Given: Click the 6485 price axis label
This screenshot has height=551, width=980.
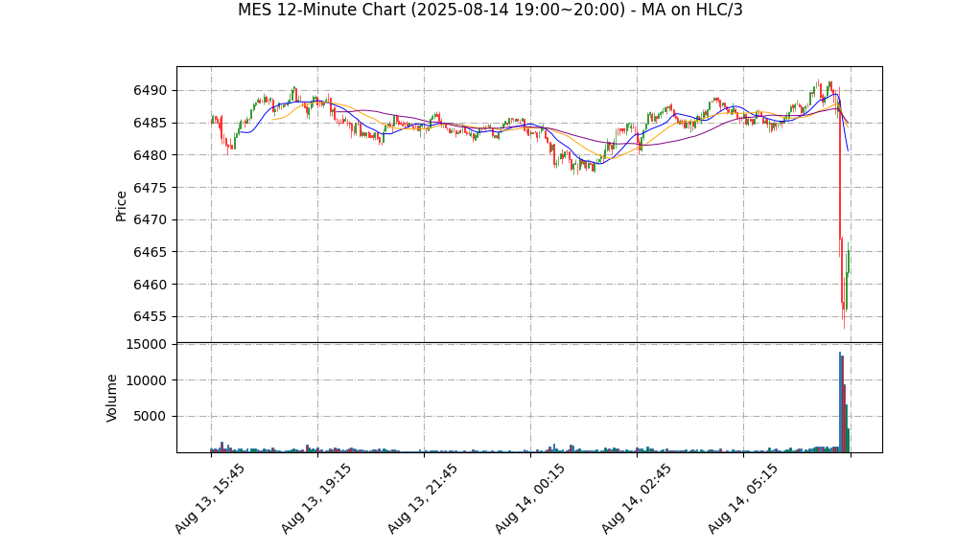Looking at the screenshot, I should (150, 123).
